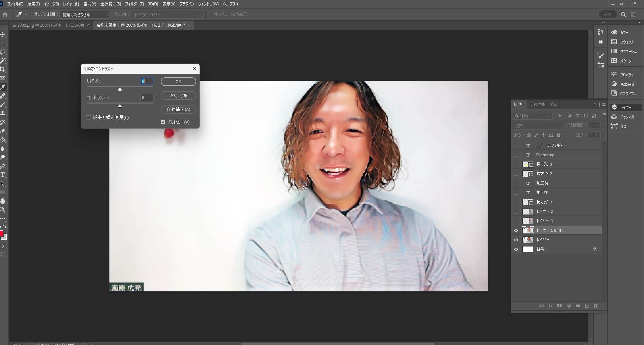Hide the レイヤー 1 のコピー layer
The width and height of the screenshot is (644, 345).
516,230
